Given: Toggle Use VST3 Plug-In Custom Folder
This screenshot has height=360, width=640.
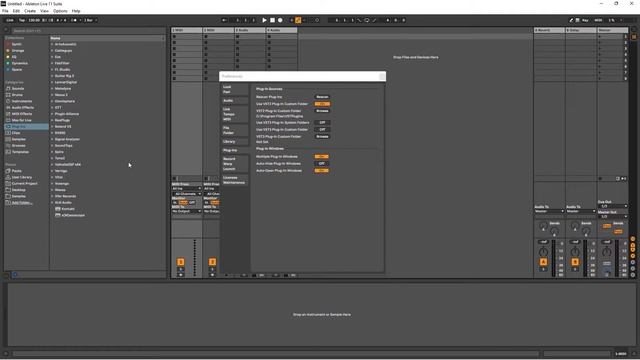Looking at the screenshot, I should [x=322, y=129].
